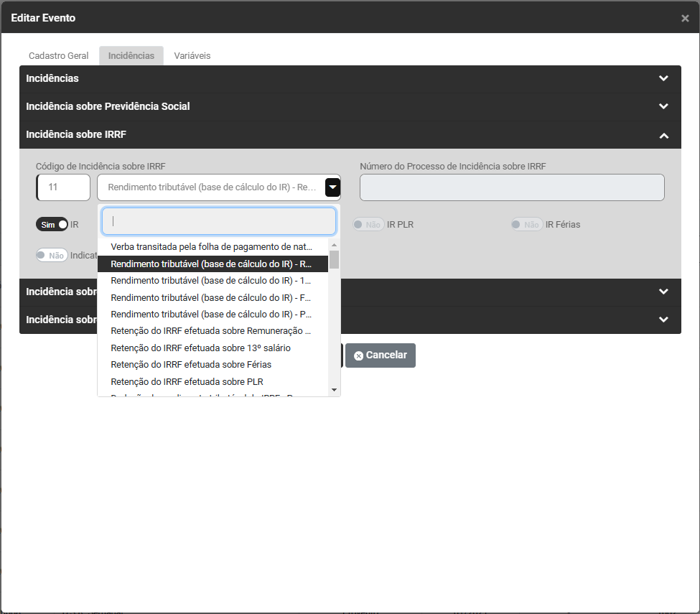Click the Cancelar button

[380, 355]
